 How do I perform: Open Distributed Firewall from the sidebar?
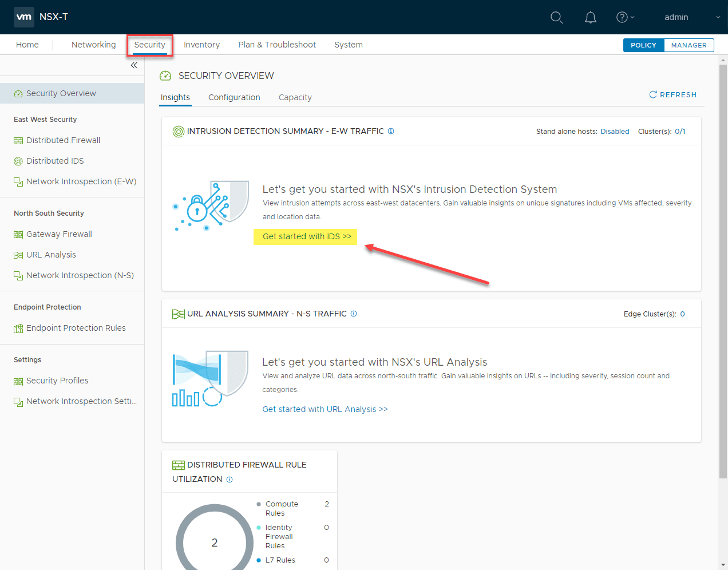pyautogui.click(x=63, y=140)
